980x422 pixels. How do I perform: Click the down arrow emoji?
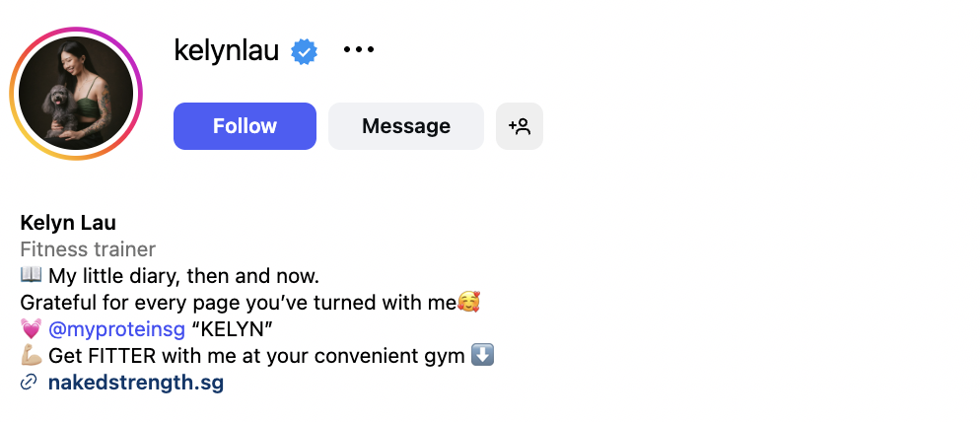pyautogui.click(x=482, y=355)
